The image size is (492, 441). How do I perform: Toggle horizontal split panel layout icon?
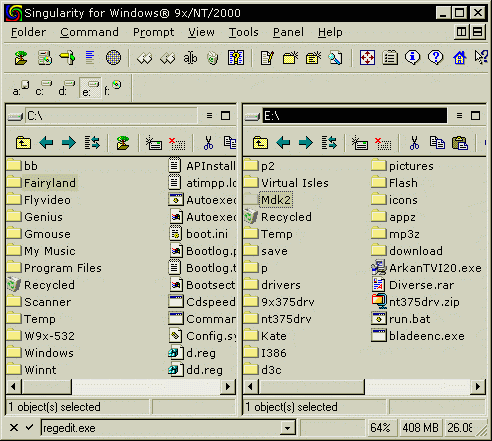pyautogui.click(x=478, y=32)
